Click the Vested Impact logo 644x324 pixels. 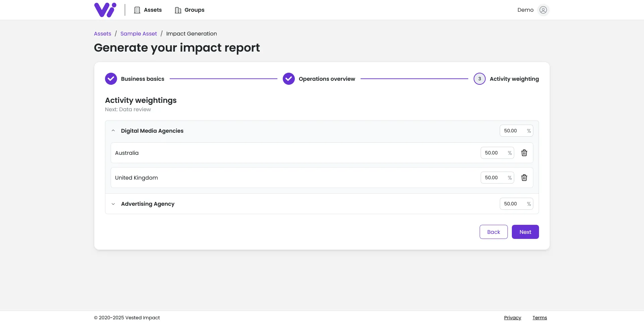pos(105,10)
